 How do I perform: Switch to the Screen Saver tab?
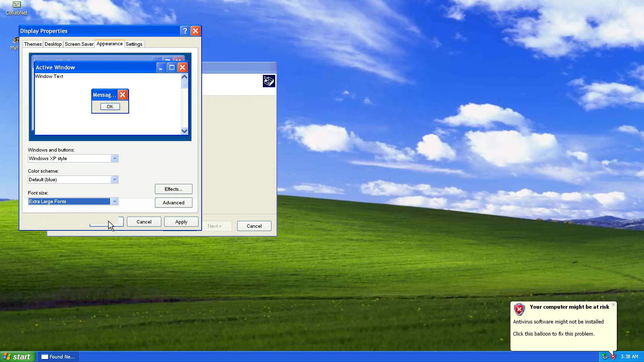click(x=79, y=44)
